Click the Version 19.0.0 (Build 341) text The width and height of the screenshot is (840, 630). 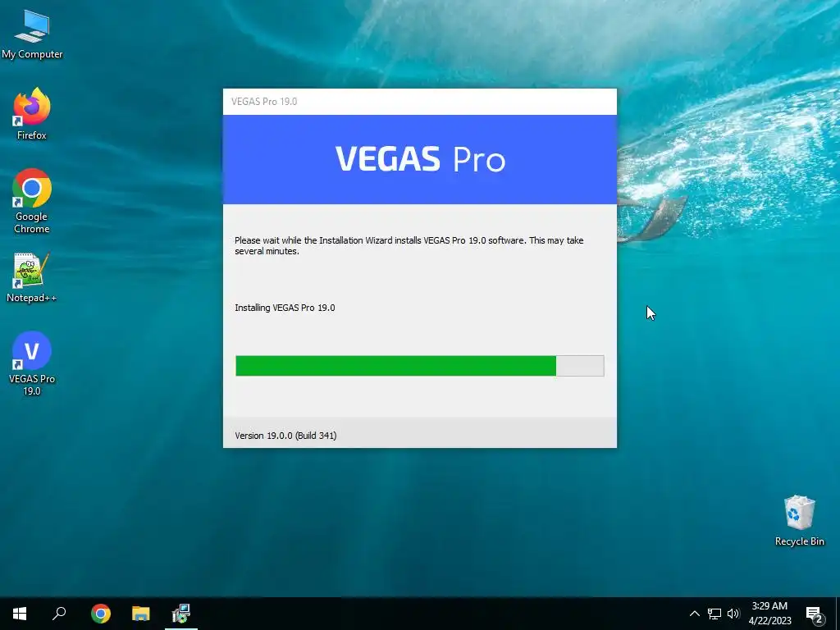(x=285, y=436)
